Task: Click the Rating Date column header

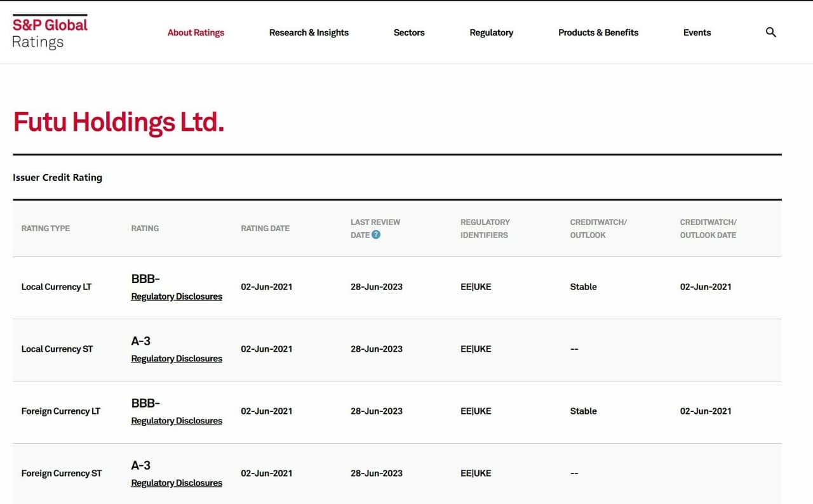Action: click(x=265, y=229)
